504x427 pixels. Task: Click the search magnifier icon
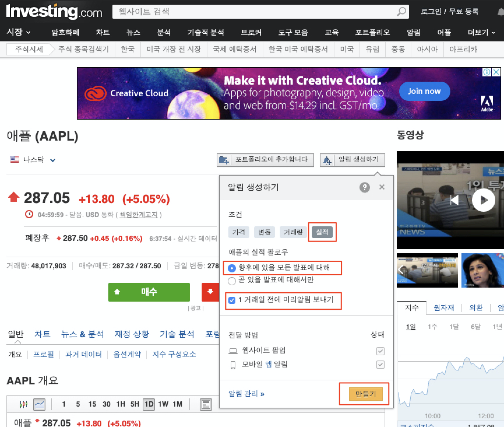[401, 12]
